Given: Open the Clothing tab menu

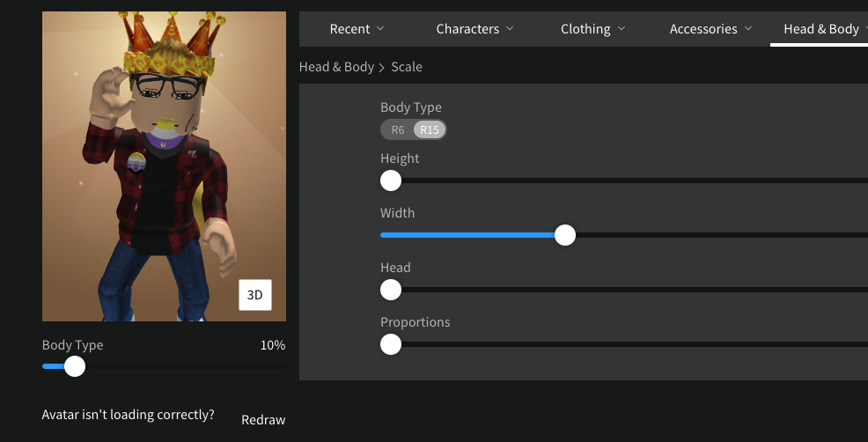Looking at the screenshot, I should click(592, 29).
